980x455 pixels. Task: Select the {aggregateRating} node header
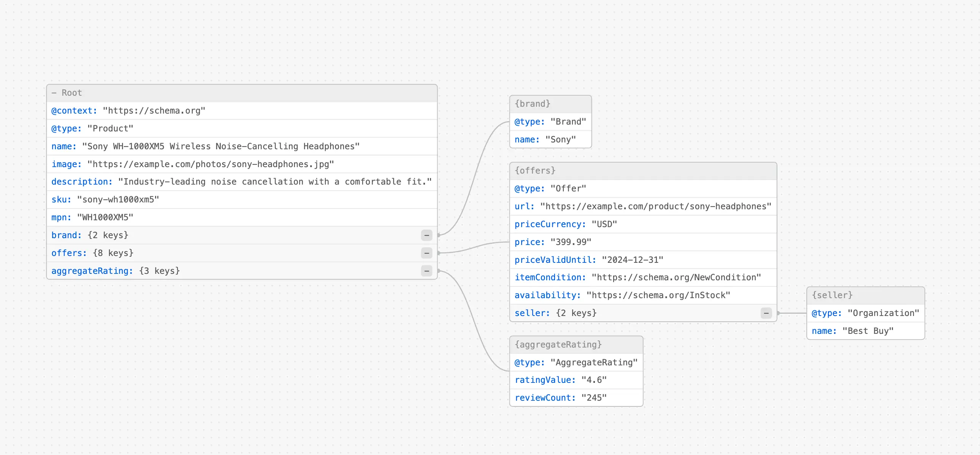point(576,345)
